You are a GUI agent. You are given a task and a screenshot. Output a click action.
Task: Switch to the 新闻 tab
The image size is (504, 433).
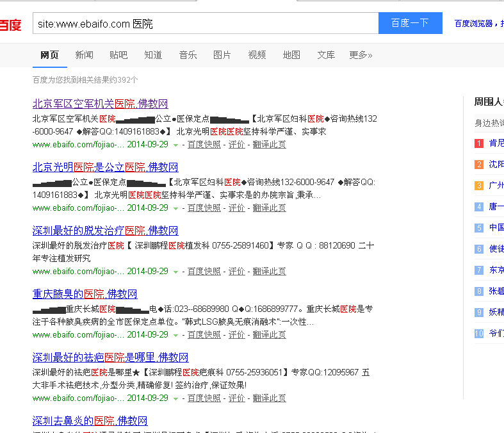pos(85,55)
